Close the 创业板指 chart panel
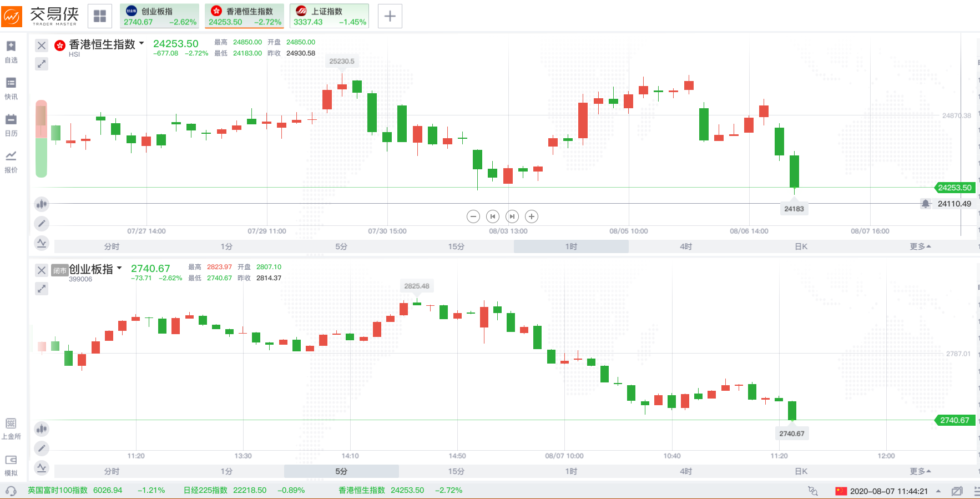 pyautogui.click(x=42, y=270)
